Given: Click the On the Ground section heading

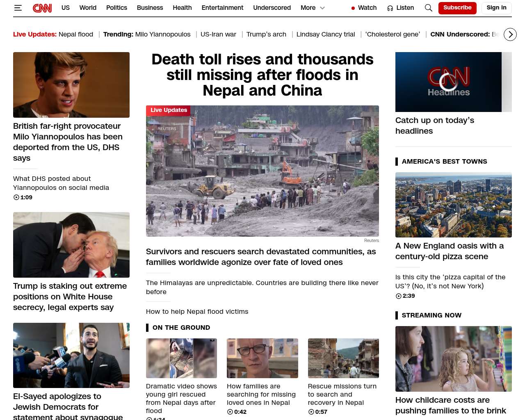Looking at the screenshot, I should 181,328.
